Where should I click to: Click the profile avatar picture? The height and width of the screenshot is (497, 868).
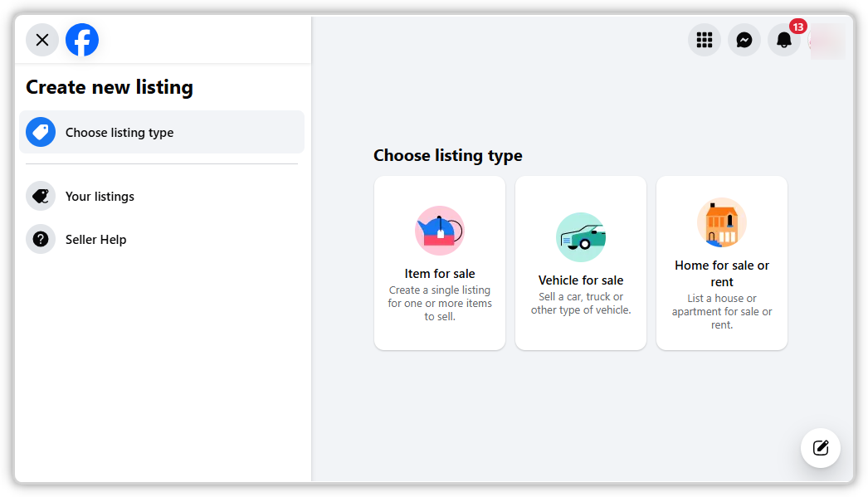[x=827, y=41]
